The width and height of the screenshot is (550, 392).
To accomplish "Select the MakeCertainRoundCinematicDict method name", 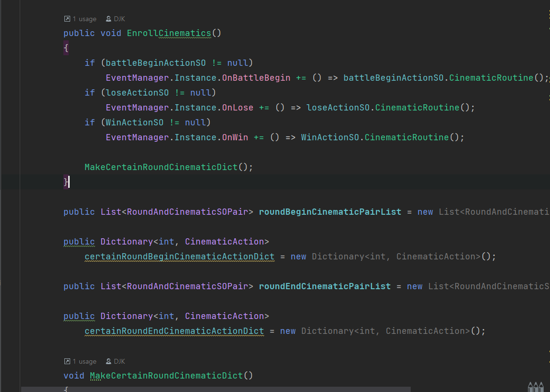I will (x=166, y=375).
